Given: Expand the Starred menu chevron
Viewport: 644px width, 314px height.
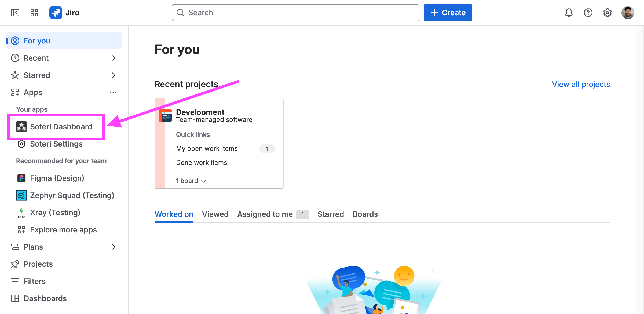Looking at the screenshot, I should 114,75.
